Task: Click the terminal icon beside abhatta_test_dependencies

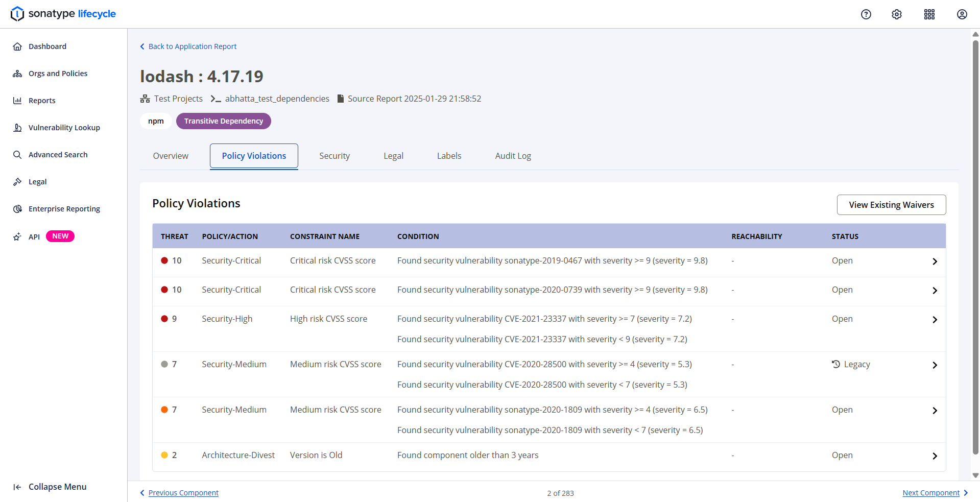Action: coord(216,99)
